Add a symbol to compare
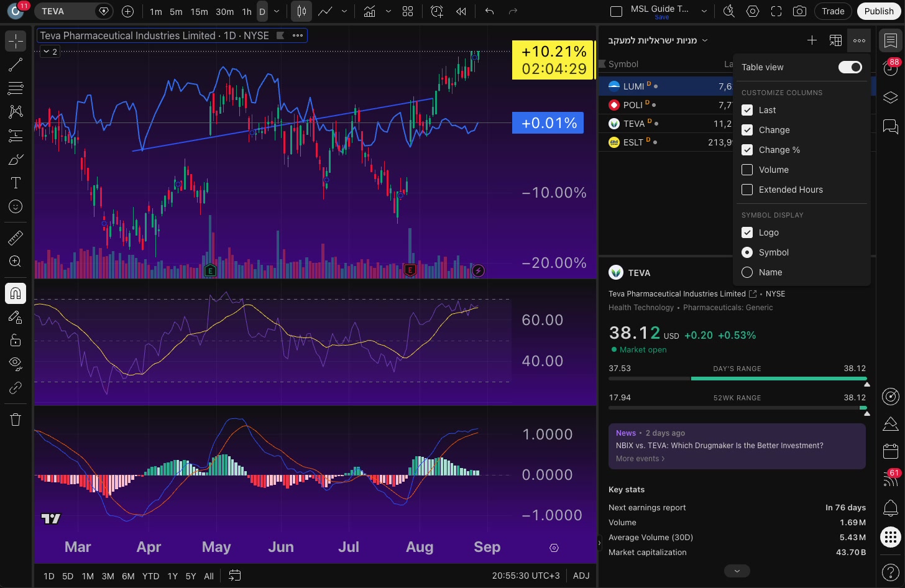Viewport: 905px width, 588px height. click(x=127, y=11)
